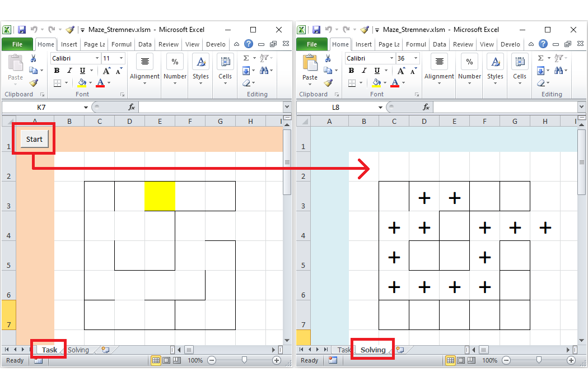The width and height of the screenshot is (588, 390).
Task: Toggle Bold formatting in left window
Action: tap(57, 71)
